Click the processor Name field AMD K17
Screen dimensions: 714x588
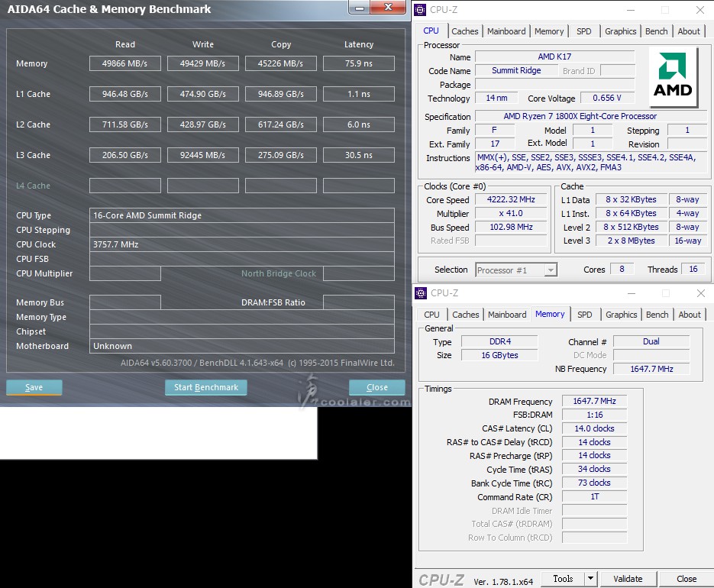[x=554, y=57]
